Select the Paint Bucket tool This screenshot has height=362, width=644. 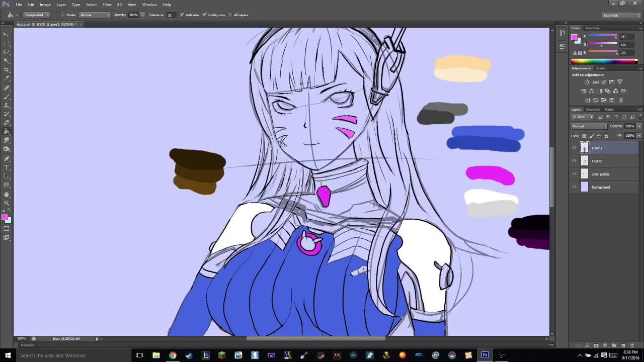[7, 132]
